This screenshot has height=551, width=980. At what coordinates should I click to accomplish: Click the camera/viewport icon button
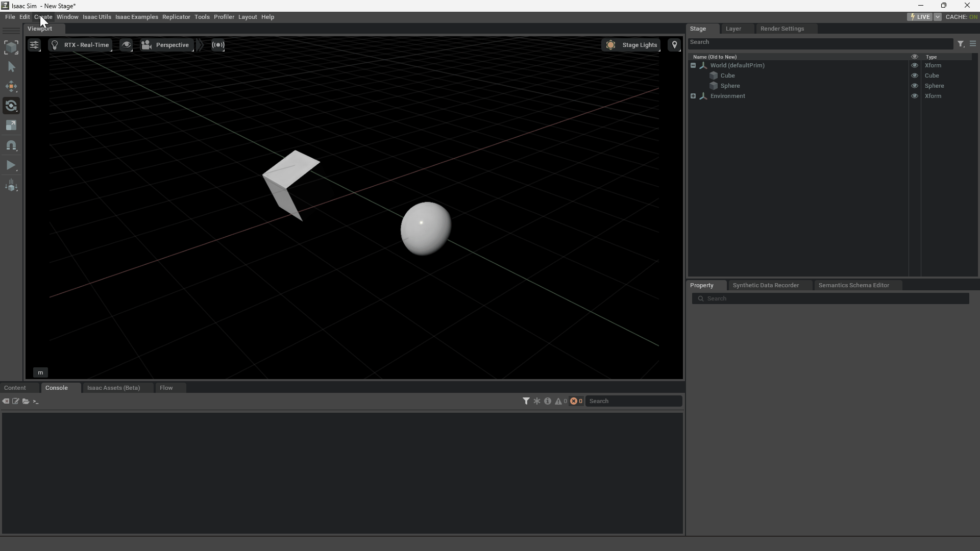pyautogui.click(x=148, y=44)
